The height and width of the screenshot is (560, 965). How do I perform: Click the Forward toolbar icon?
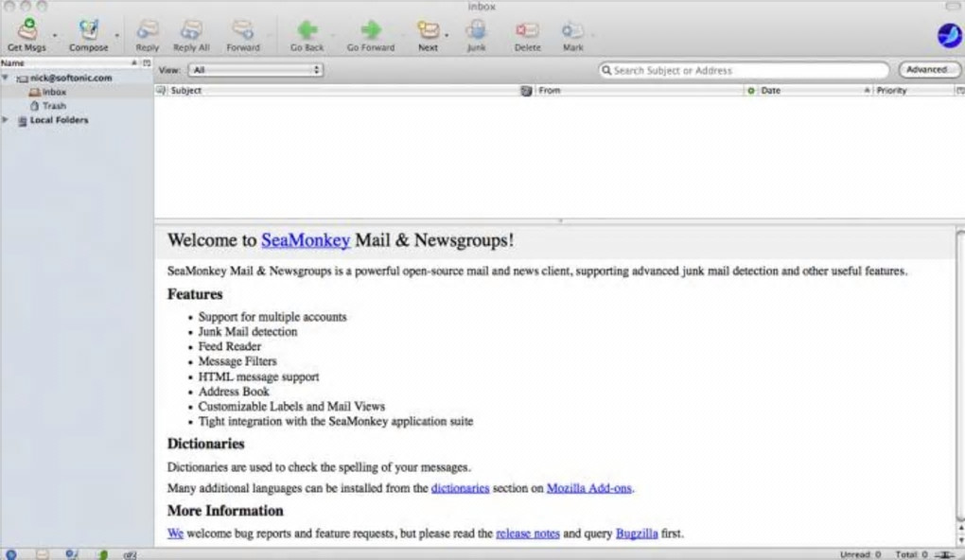click(242, 29)
